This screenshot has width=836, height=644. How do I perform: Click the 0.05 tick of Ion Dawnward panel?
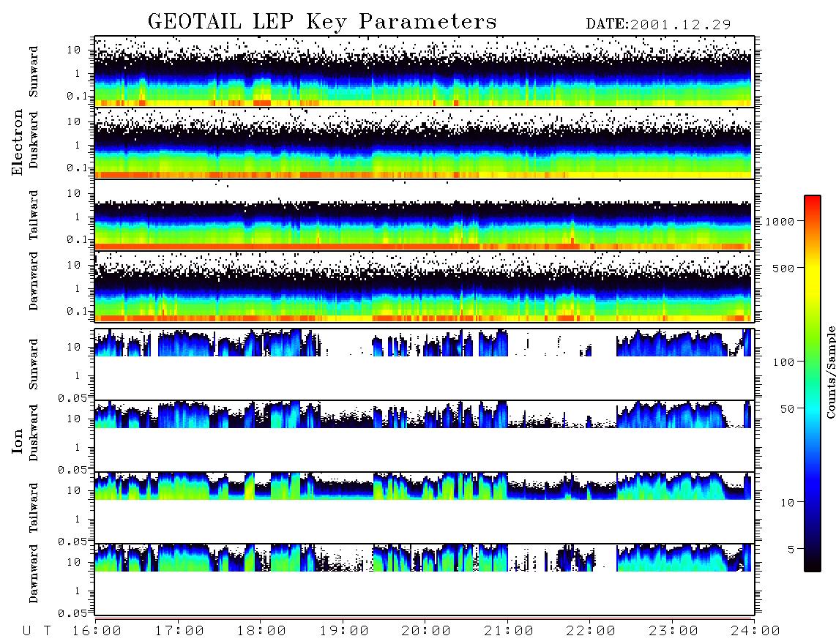pos(73,613)
